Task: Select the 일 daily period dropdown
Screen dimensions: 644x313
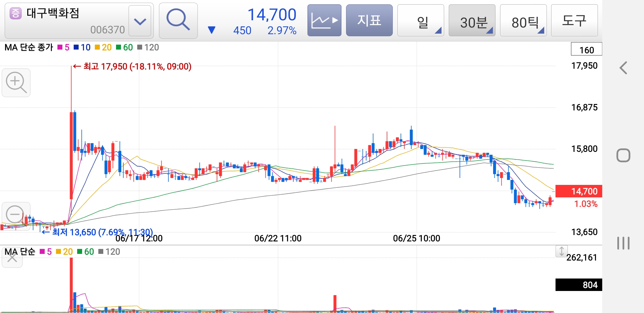Action: (421, 20)
